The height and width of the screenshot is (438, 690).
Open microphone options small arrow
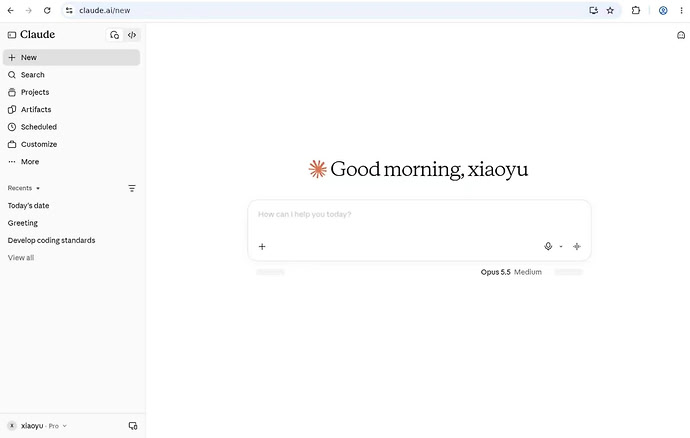tap(561, 247)
